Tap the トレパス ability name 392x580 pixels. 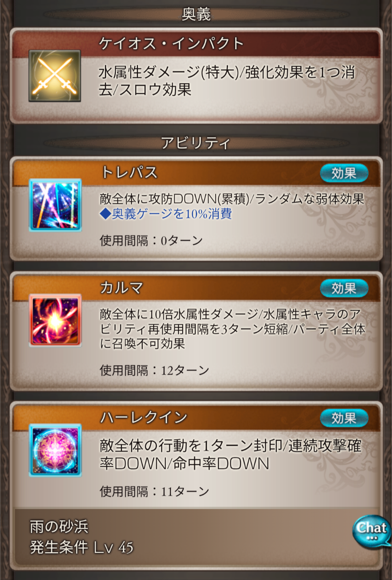pyautogui.click(x=129, y=173)
